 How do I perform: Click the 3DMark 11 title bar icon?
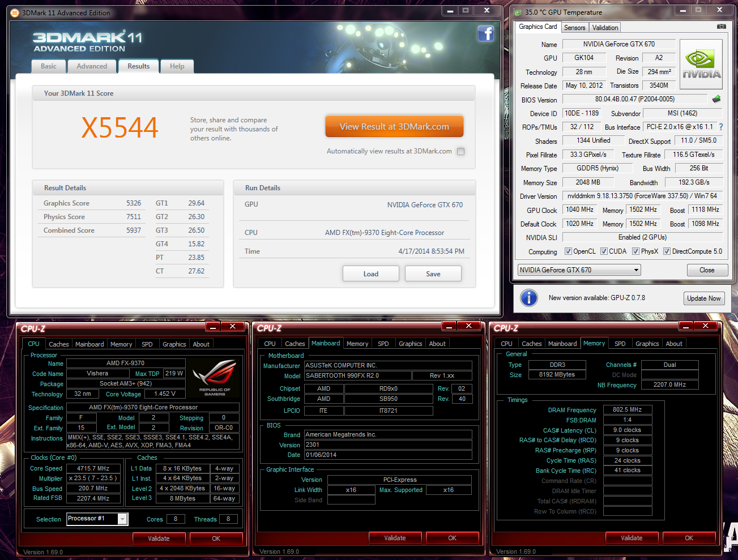(x=15, y=12)
